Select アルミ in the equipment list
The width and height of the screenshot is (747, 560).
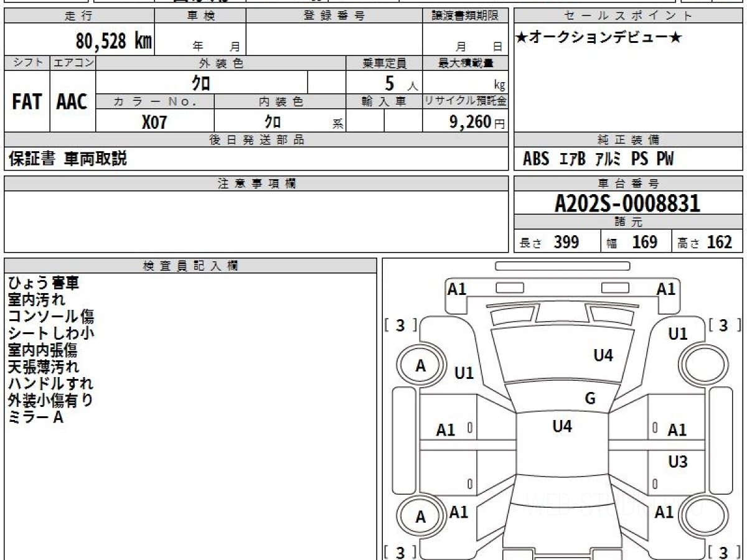tap(608, 159)
